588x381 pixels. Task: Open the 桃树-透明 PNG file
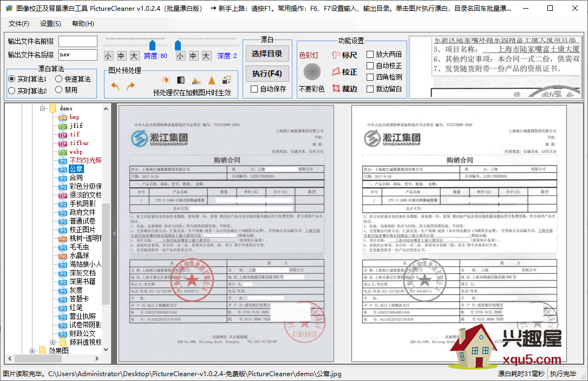click(x=86, y=238)
